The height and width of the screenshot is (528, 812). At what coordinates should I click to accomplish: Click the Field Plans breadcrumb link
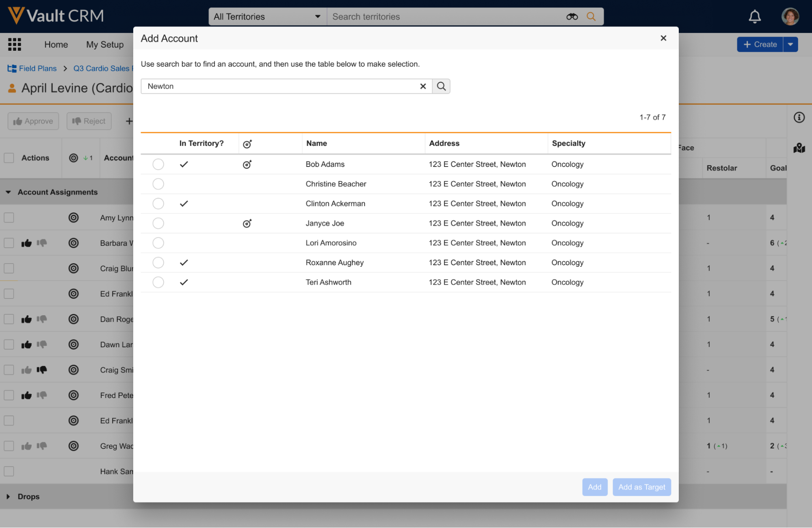tap(37, 68)
